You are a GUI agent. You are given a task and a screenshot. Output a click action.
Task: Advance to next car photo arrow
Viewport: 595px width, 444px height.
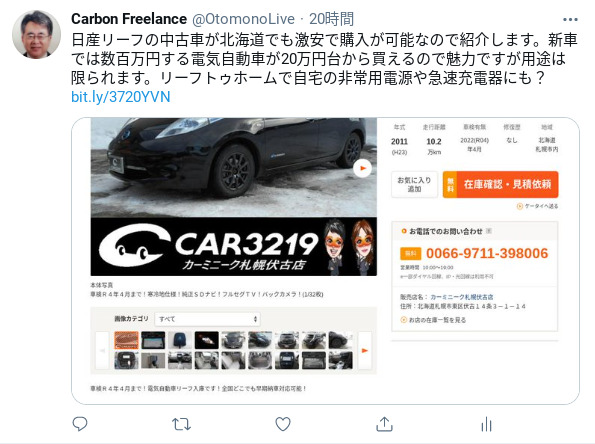[x=362, y=168]
